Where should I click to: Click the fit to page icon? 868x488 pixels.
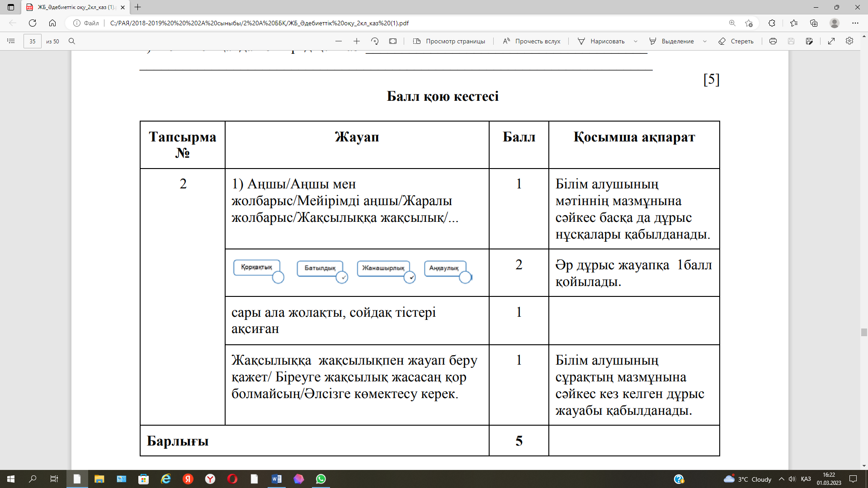(393, 41)
